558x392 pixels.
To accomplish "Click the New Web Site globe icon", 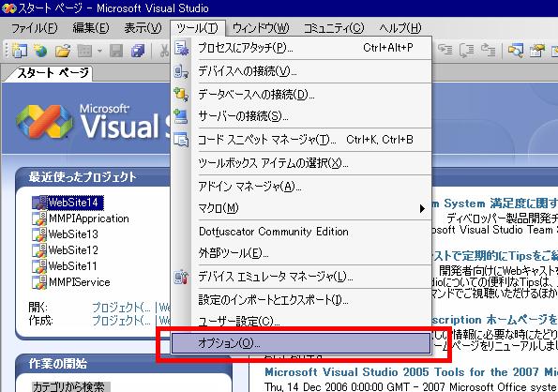I will [x=41, y=51].
